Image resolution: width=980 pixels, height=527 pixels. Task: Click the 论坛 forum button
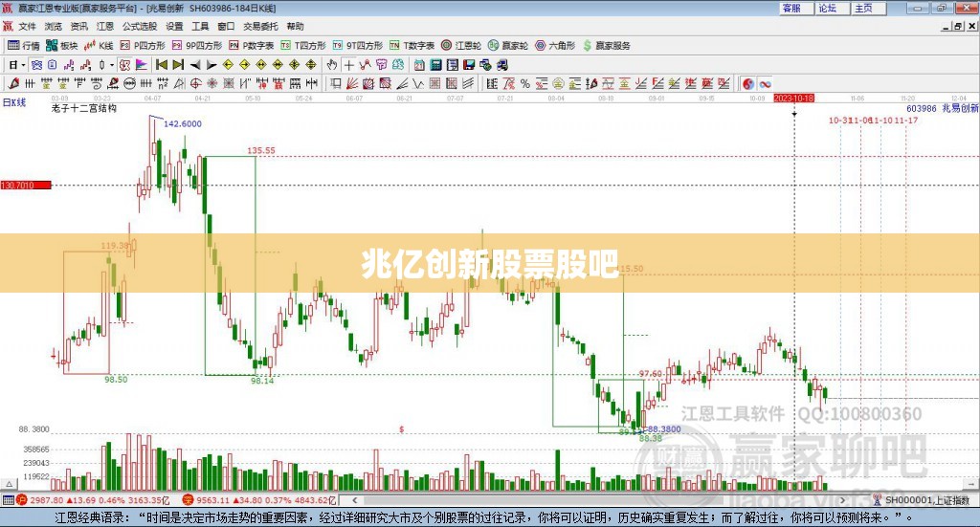(832, 8)
